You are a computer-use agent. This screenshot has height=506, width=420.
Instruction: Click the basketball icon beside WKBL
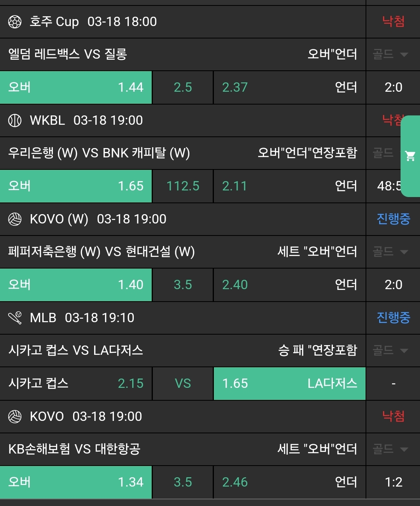coord(15,120)
